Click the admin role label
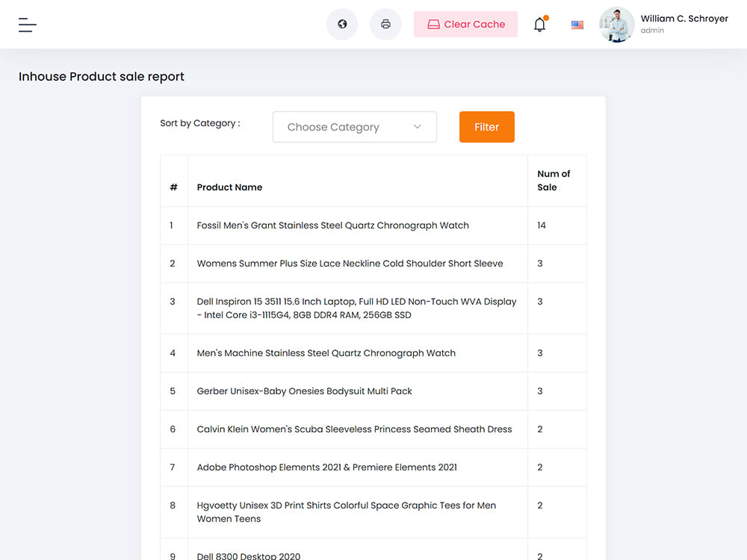 click(651, 31)
